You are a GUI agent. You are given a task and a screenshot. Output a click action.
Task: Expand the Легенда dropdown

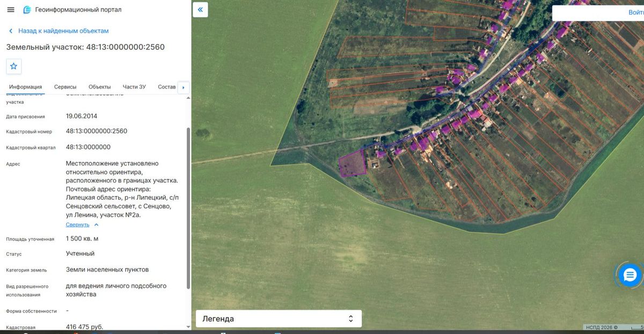[279, 318]
